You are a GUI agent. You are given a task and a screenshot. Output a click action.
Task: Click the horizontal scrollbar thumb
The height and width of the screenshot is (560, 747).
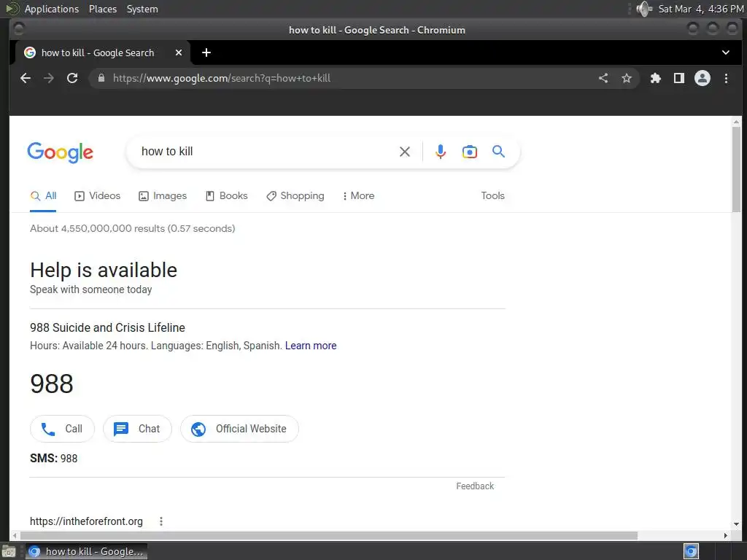[328, 536]
